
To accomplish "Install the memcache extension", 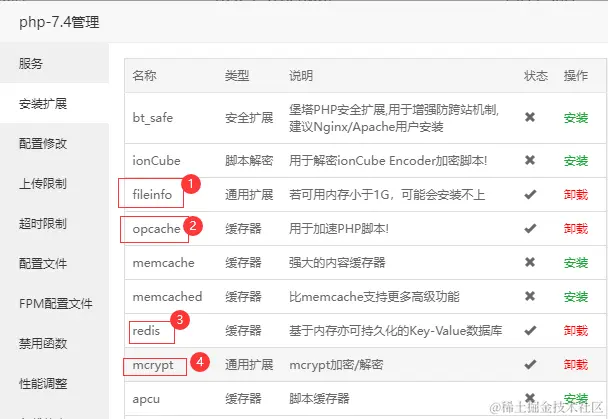I will pos(576,263).
